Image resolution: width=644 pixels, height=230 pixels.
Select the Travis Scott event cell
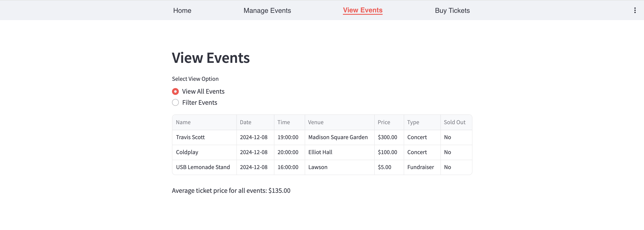204,137
